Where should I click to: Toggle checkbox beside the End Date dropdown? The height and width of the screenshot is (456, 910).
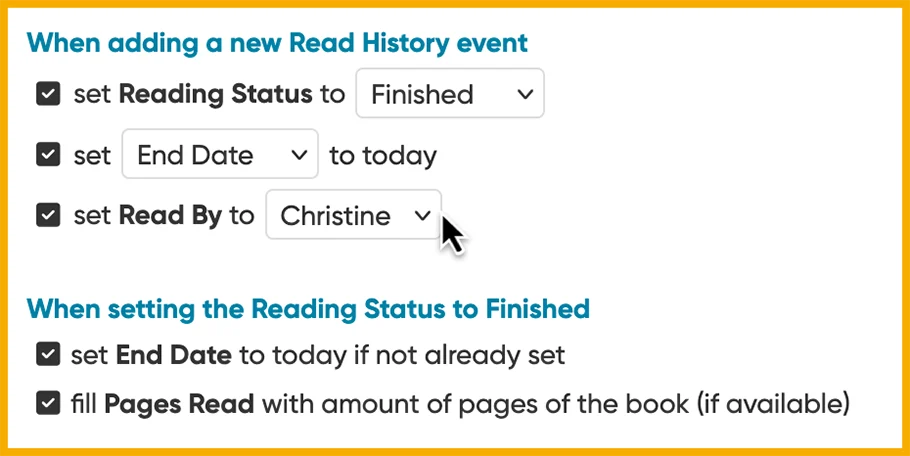[x=48, y=155]
